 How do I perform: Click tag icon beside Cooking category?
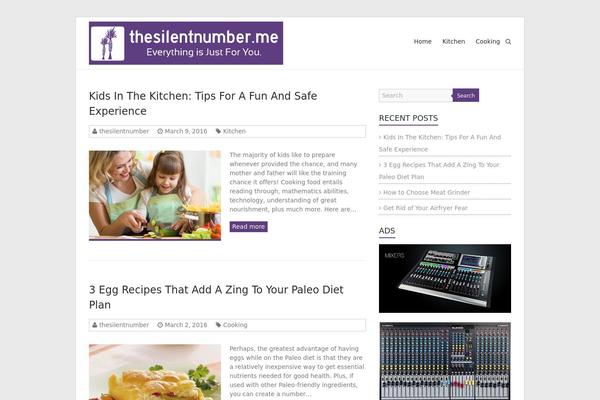click(218, 325)
